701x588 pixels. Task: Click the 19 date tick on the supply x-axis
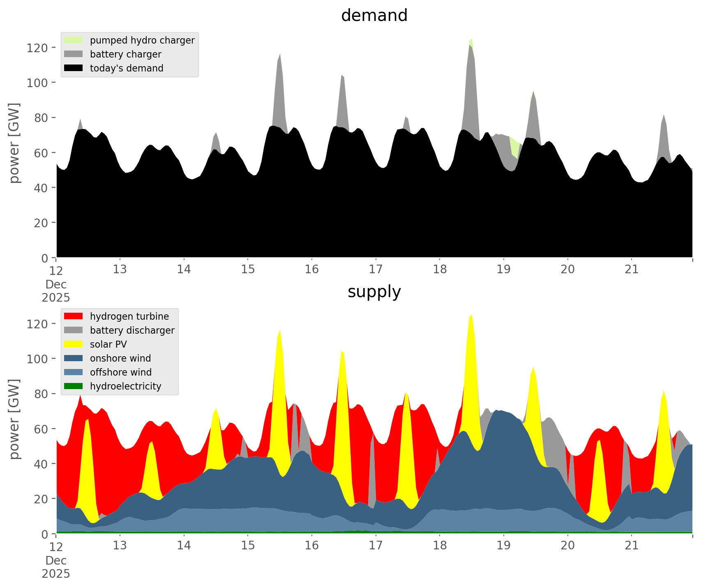503,546
